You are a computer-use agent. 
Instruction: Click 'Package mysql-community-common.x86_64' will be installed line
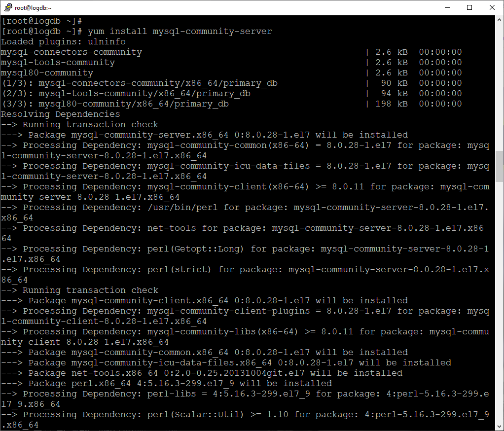tap(204, 352)
